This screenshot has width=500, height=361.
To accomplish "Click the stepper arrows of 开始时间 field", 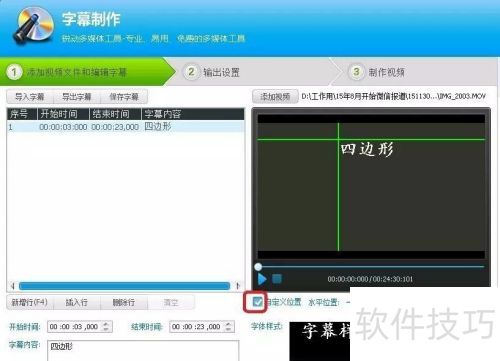I will tap(106, 327).
